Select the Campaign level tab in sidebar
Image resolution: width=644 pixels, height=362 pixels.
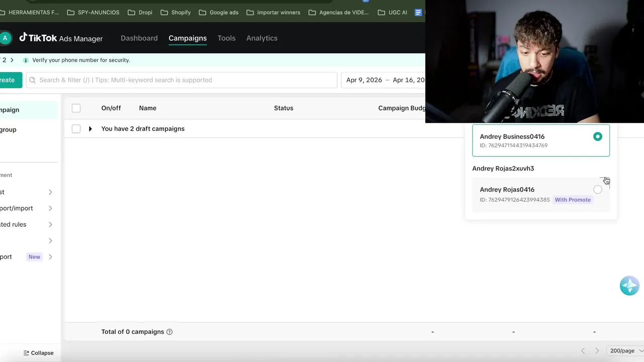coord(29,110)
